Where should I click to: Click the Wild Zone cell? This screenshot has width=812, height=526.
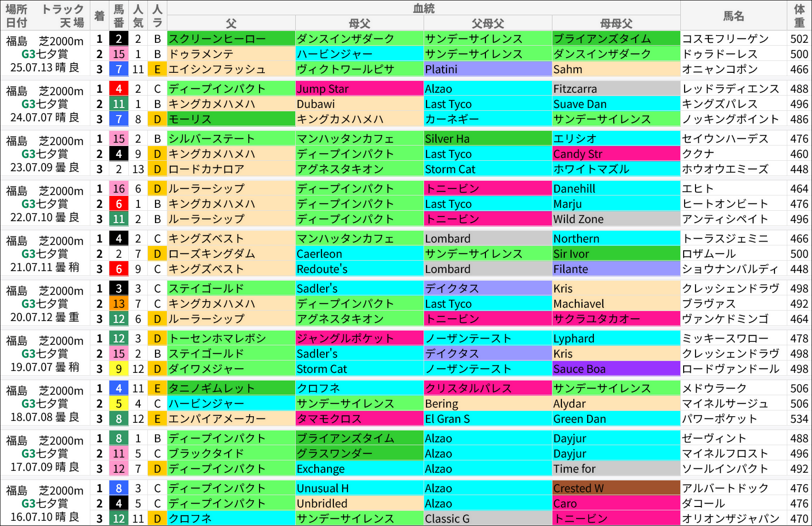pyautogui.click(x=616, y=219)
